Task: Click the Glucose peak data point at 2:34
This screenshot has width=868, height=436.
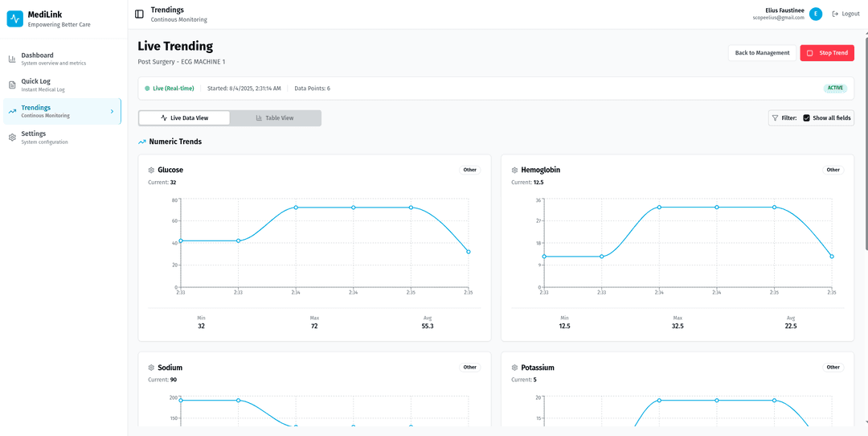Action: point(296,208)
